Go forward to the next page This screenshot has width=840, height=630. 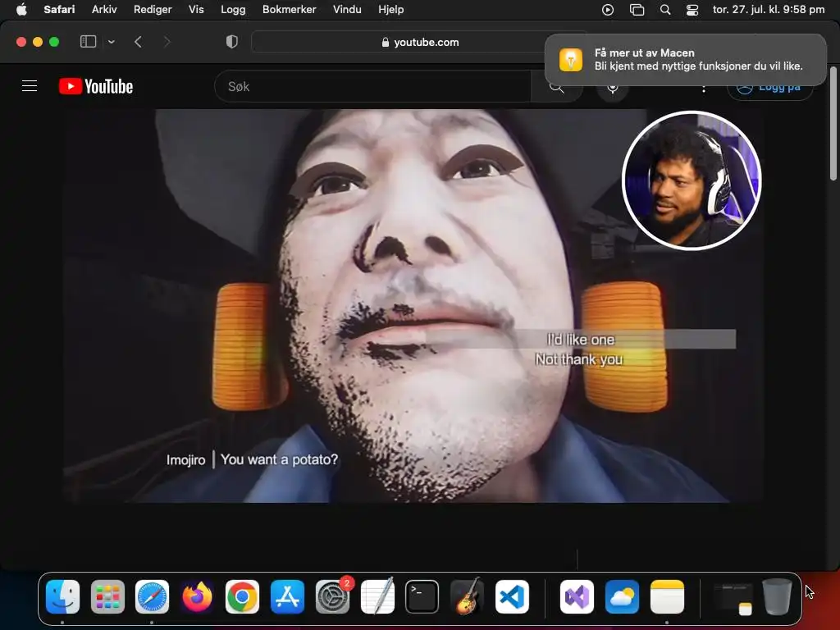tap(167, 42)
